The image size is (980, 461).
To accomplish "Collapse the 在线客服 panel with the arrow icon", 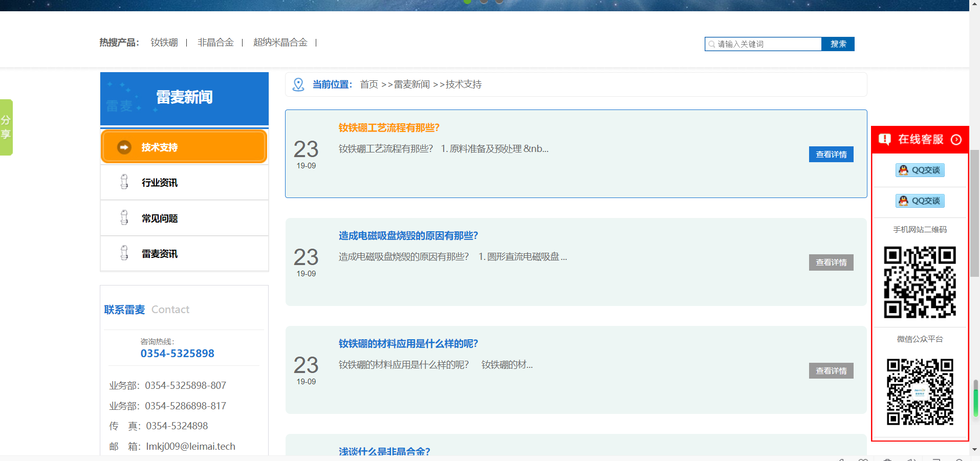I will point(956,140).
